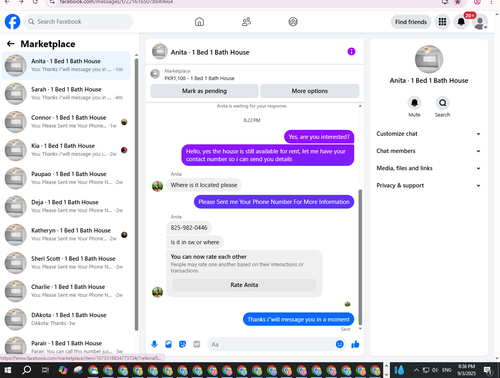Screen dimensions: 500x378
Task: Open the apps grid menu icon
Action: click(x=442, y=22)
